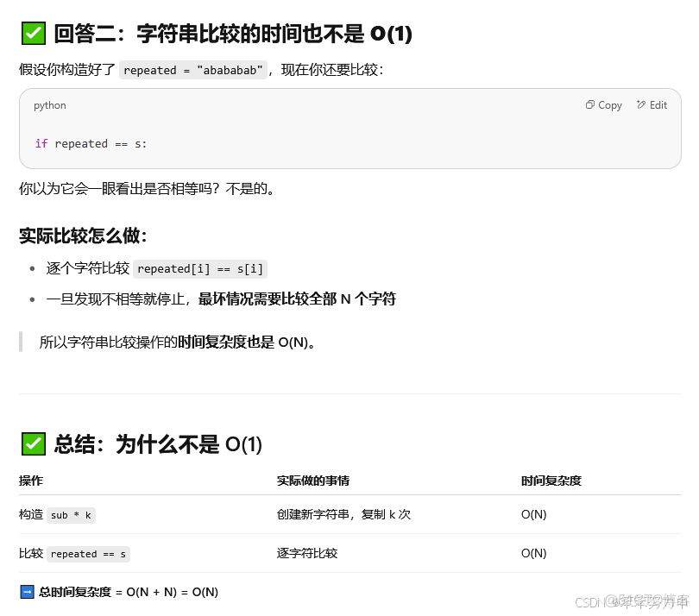Expand the 操作 table column header
Screen dimensions: 699x616
tap(31, 481)
